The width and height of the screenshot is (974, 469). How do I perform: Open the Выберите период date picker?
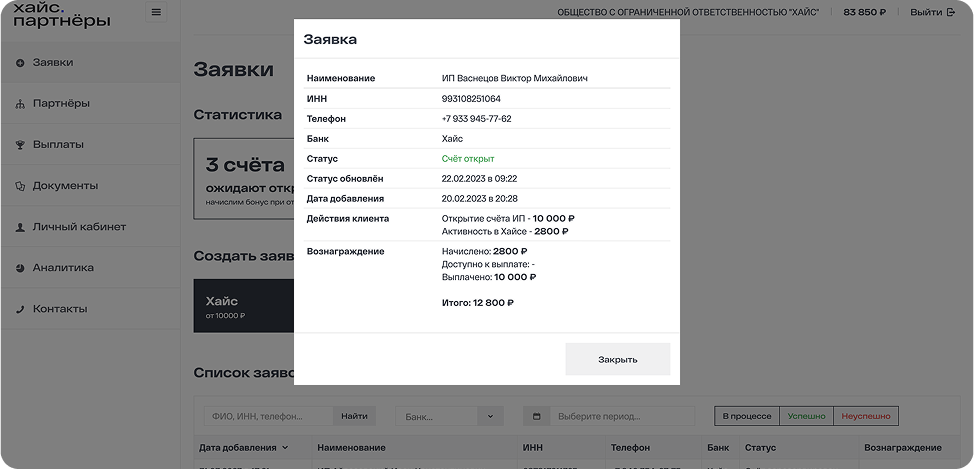[622, 416]
